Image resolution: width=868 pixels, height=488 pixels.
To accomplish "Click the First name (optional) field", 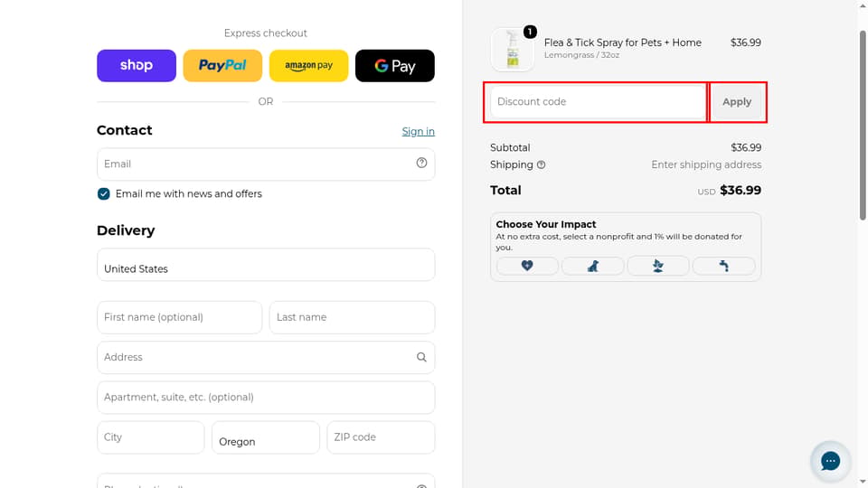I will [x=179, y=317].
